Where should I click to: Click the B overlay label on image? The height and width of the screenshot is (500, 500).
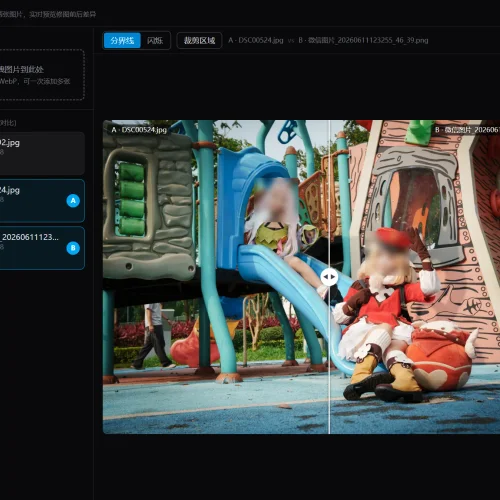(x=467, y=130)
